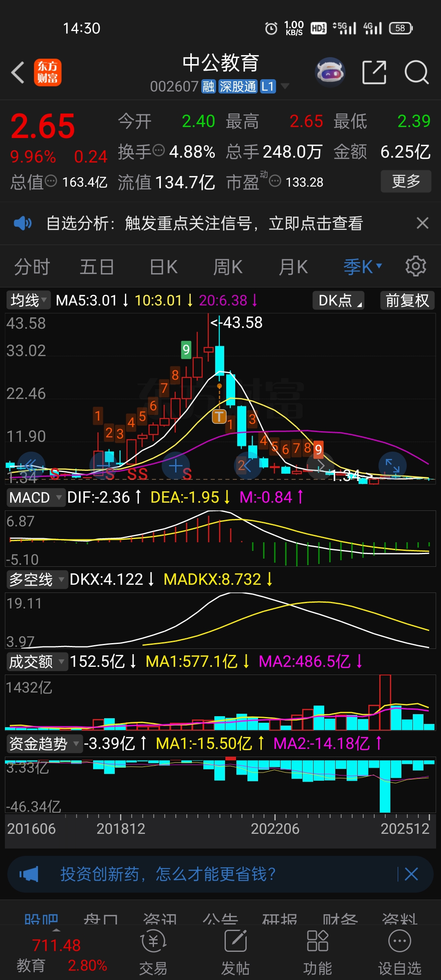Screen dimensions: 441x980
Task: Tap the green 9 sequence marker
Action: coord(186,350)
